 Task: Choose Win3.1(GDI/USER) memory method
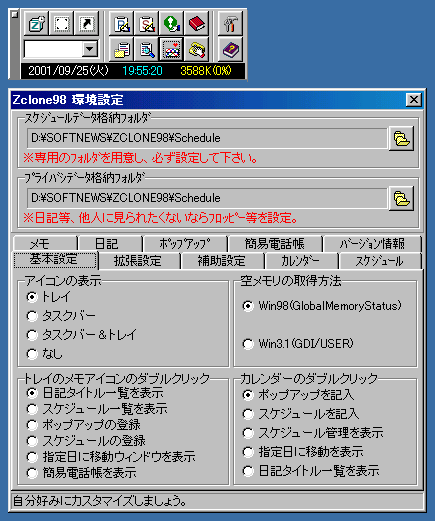298,344
